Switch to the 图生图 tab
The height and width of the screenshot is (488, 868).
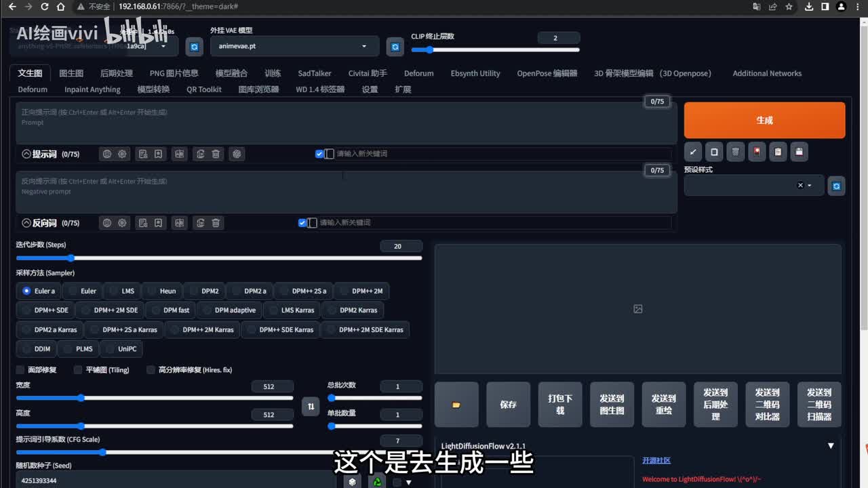71,73
